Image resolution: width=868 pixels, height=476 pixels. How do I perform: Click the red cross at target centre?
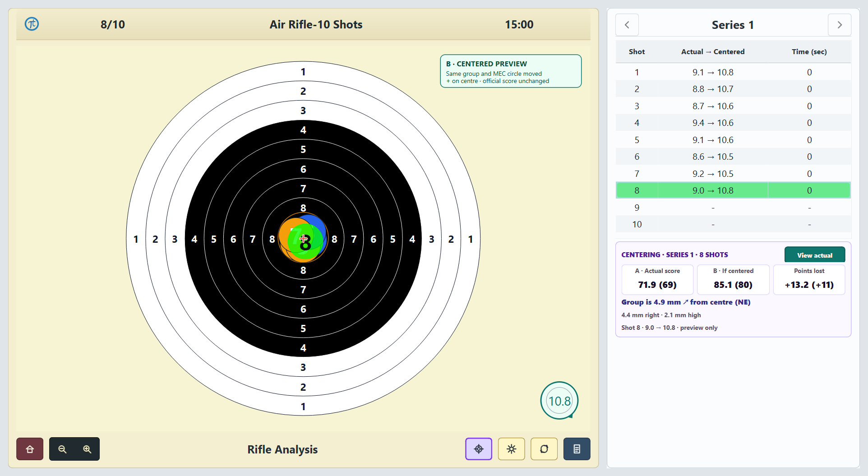point(303,238)
